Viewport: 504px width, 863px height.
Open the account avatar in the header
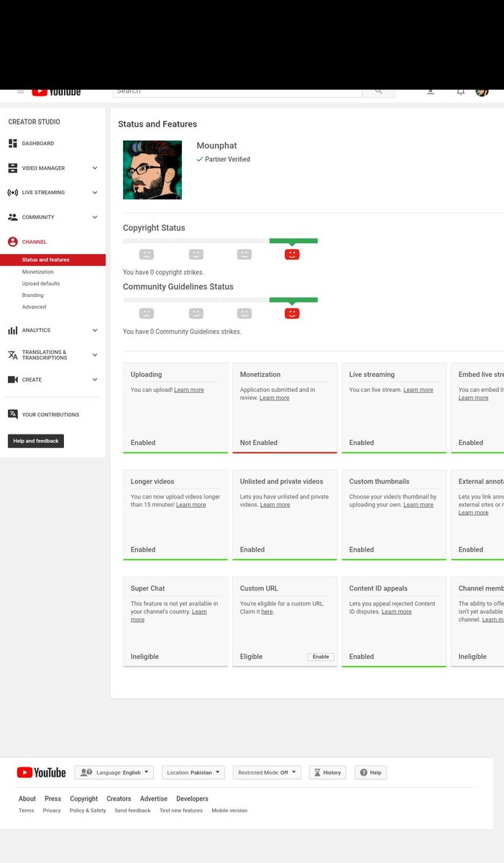point(482,91)
